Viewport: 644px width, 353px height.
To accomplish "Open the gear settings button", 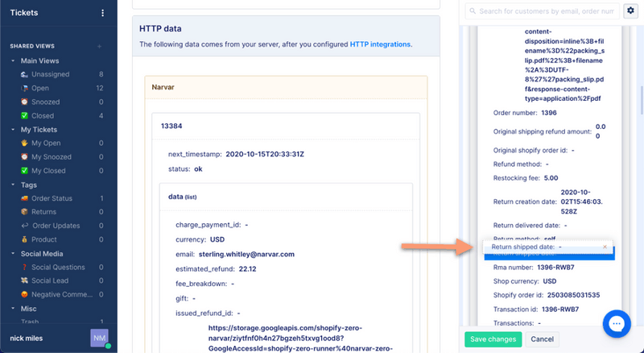I will point(631,10).
